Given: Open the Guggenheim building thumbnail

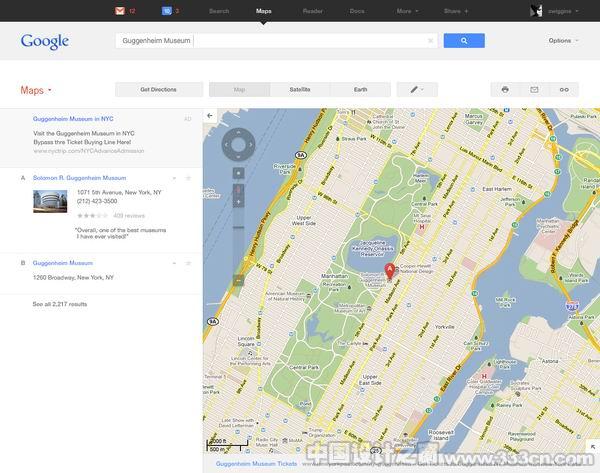Looking at the screenshot, I should point(50,201).
